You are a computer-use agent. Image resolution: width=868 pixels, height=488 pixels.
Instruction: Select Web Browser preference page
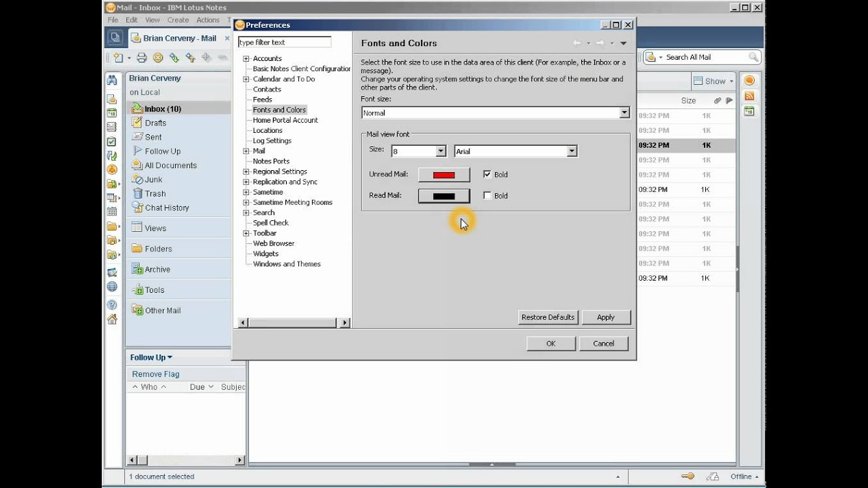click(x=273, y=243)
